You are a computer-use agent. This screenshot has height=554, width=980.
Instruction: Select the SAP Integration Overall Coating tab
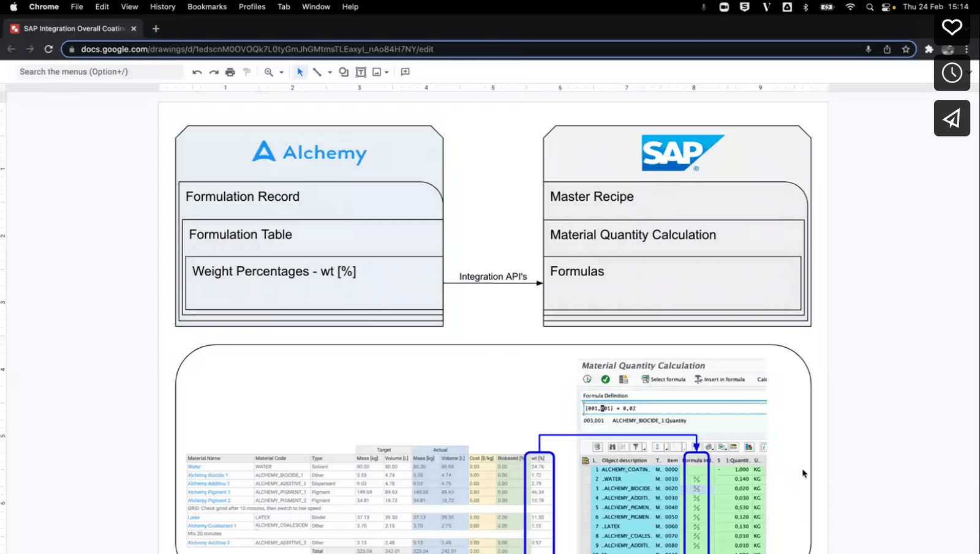tap(73, 28)
